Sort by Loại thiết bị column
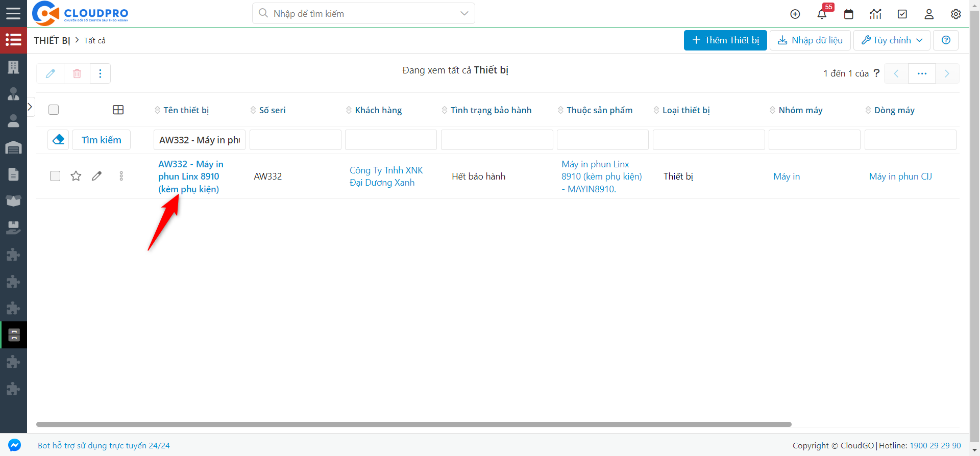Viewport: 980px width, 456px height. (682, 110)
